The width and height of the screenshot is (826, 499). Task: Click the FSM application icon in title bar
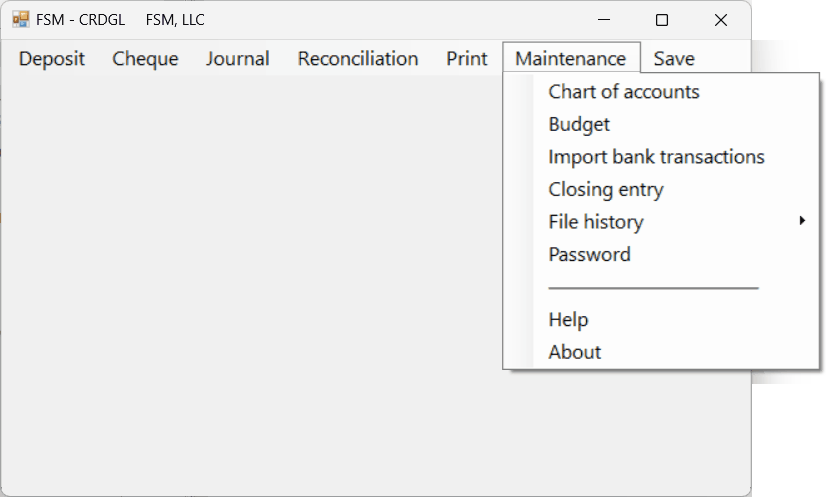[x=21, y=20]
